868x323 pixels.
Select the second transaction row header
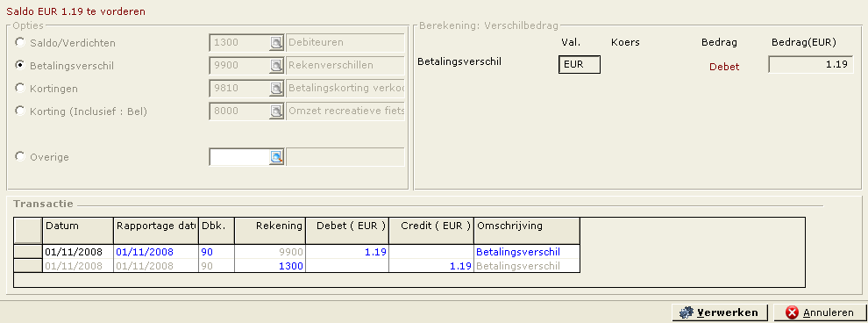coord(28,266)
